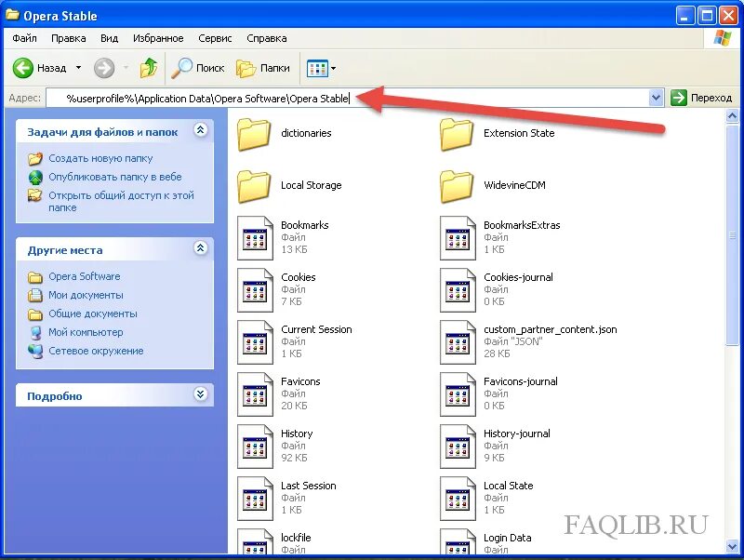
Task: Click the scrollbar up arrow
Action: [x=732, y=115]
